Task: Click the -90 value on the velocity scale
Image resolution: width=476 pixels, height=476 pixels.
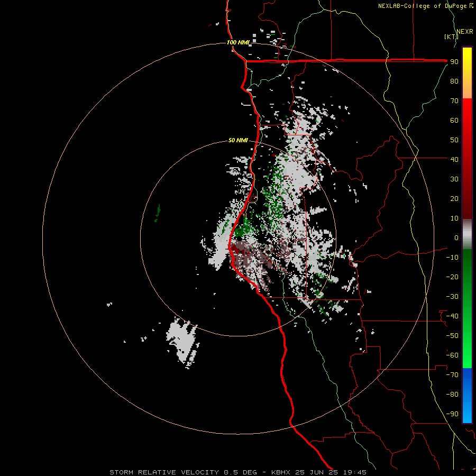Action: coord(452,414)
